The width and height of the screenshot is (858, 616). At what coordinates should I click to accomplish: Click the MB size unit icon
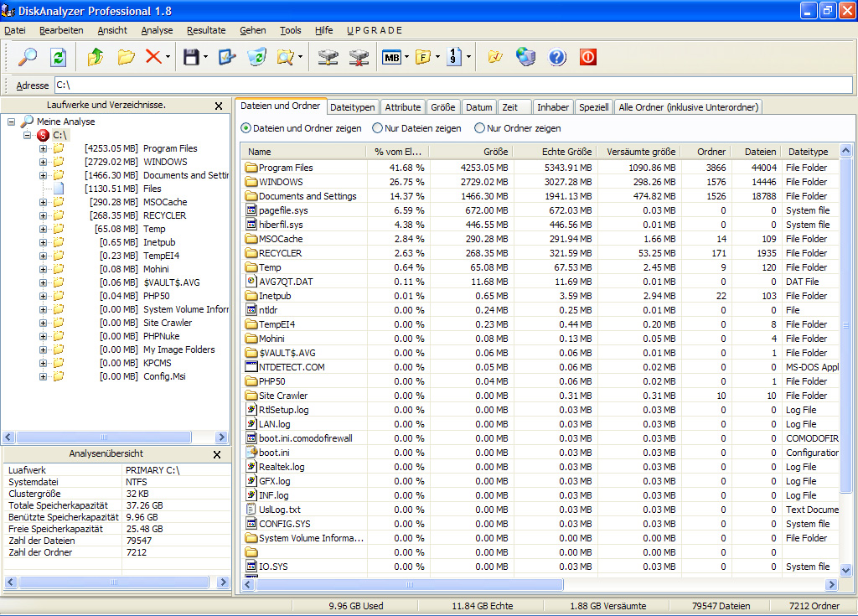392,58
